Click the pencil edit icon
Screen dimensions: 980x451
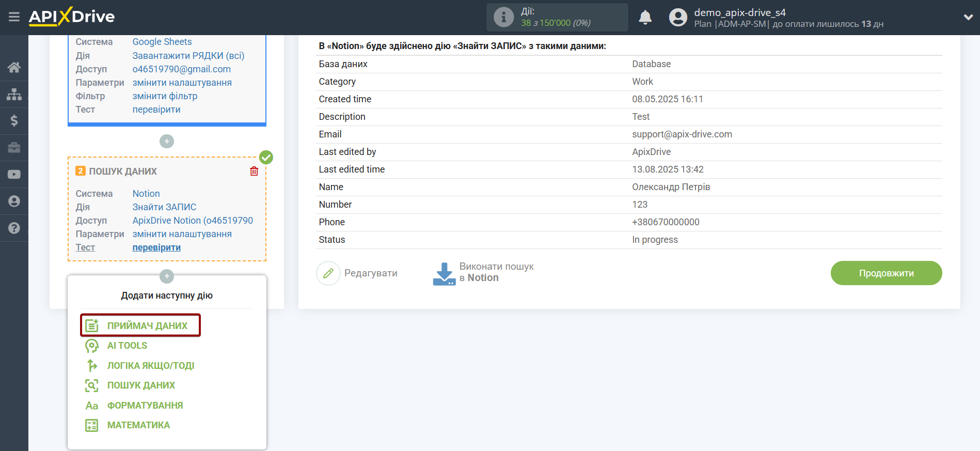328,273
